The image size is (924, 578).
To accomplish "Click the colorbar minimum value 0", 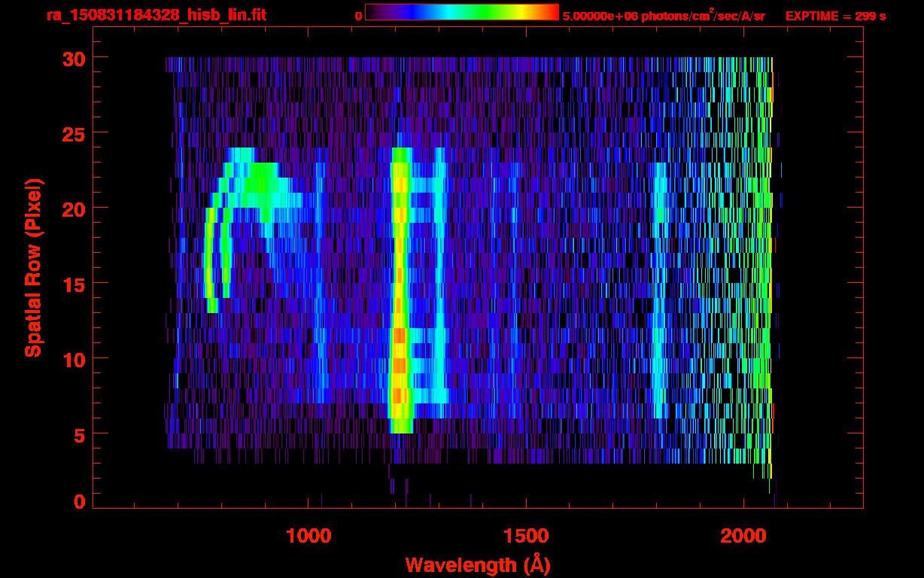I will [358, 16].
